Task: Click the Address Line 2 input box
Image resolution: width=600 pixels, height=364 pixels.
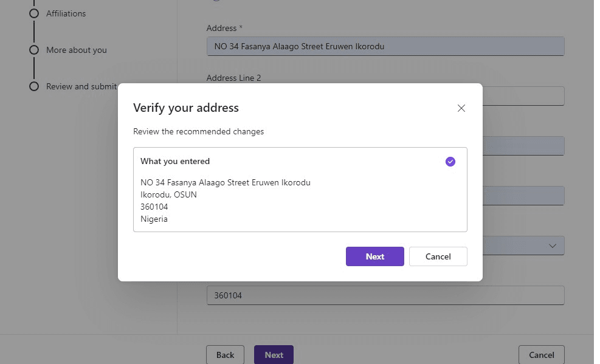Action: (523, 96)
